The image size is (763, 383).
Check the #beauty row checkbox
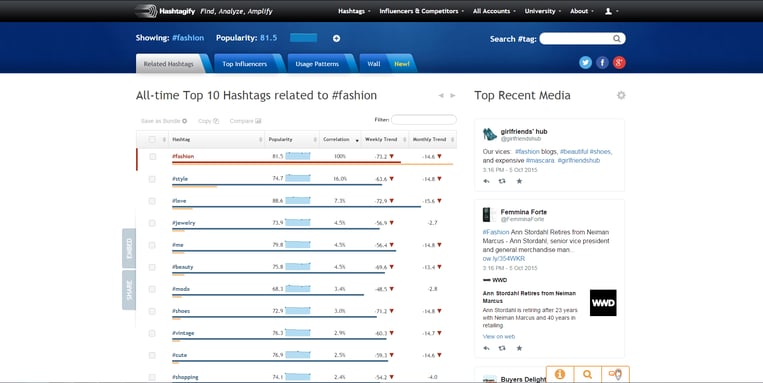(x=152, y=267)
